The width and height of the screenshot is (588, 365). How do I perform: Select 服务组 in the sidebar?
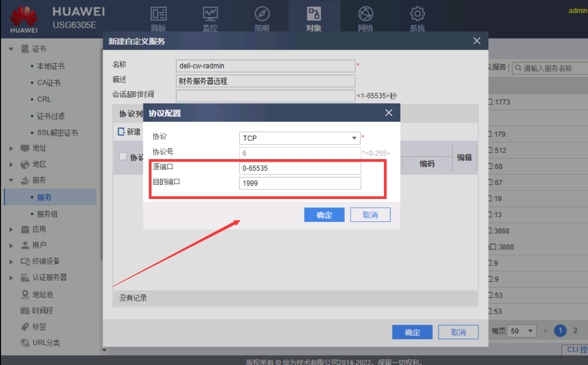[x=47, y=214]
